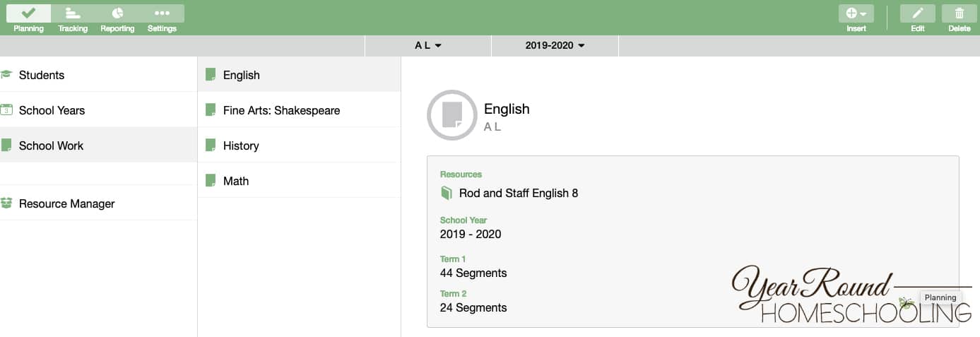980x337 pixels.
Task: Select Fine Arts: Shakespeare subject
Action: (299, 110)
